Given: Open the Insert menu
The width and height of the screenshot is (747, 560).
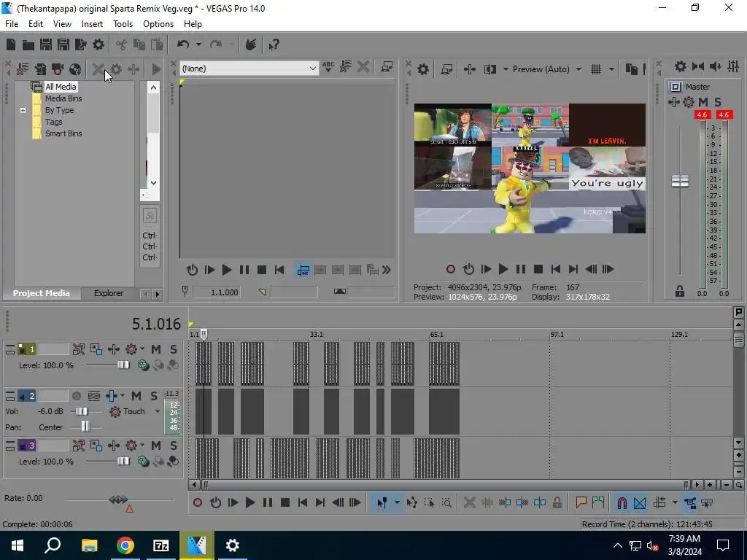Looking at the screenshot, I should (92, 24).
